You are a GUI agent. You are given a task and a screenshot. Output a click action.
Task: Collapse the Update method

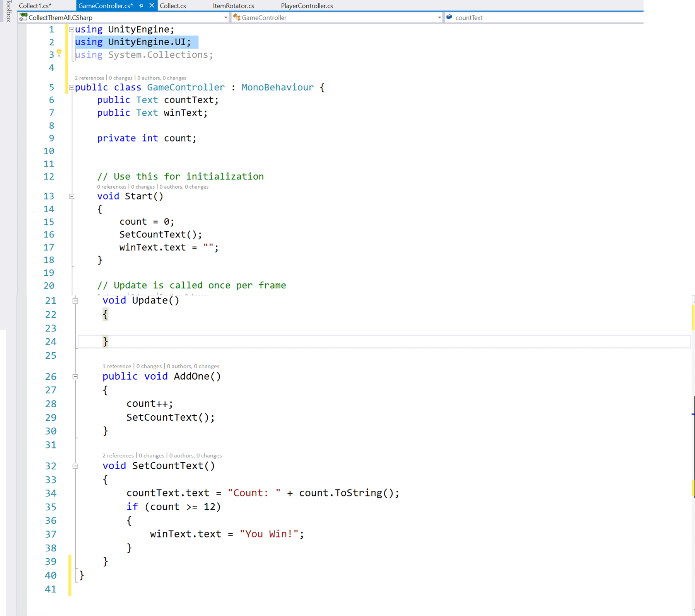pyautogui.click(x=75, y=301)
